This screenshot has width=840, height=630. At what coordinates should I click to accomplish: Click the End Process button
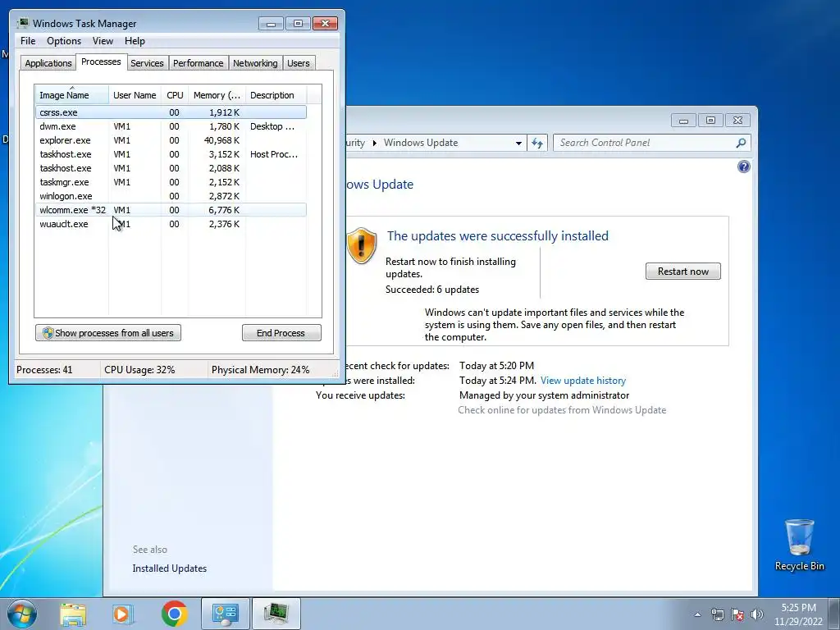coord(281,333)
